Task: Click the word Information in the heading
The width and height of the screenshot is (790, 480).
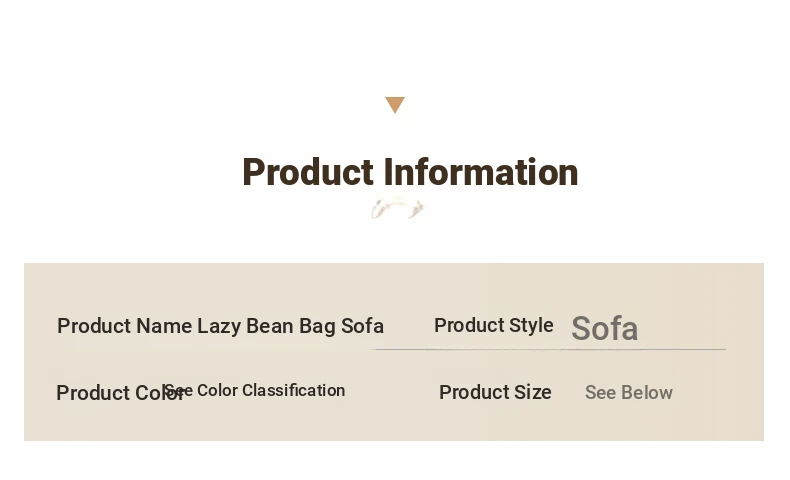Action: pyautogui.click(x=481, y=172)
